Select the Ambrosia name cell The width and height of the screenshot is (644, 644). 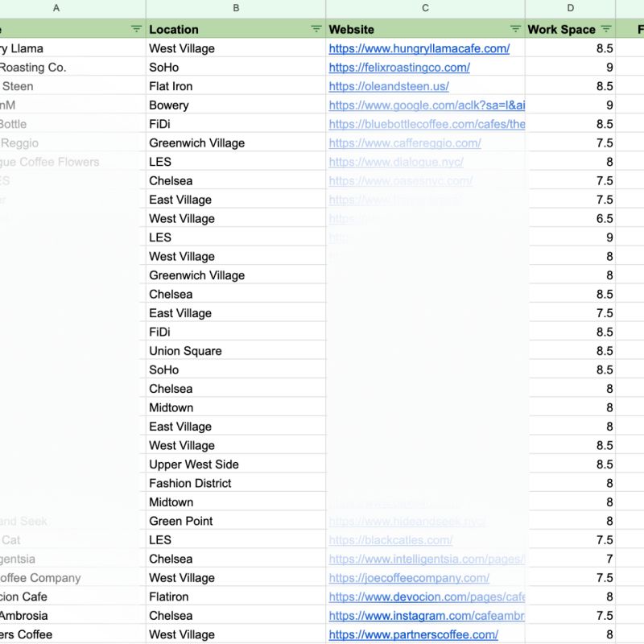point(72,615)
